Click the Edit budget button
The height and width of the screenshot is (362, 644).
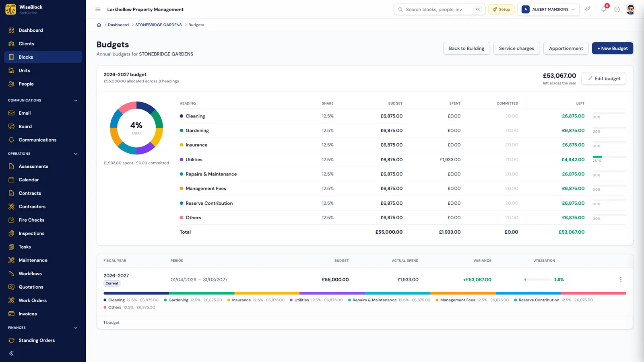click(x=604, y=78)
